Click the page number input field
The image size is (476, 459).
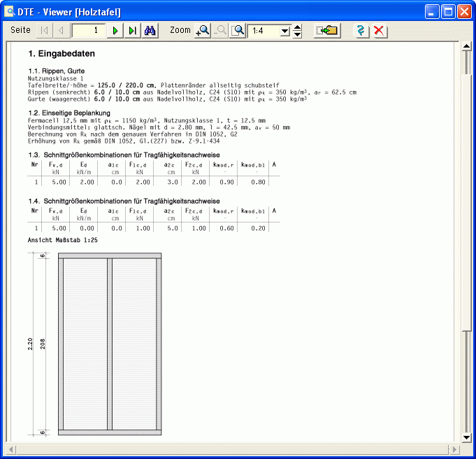coord(88,31)
